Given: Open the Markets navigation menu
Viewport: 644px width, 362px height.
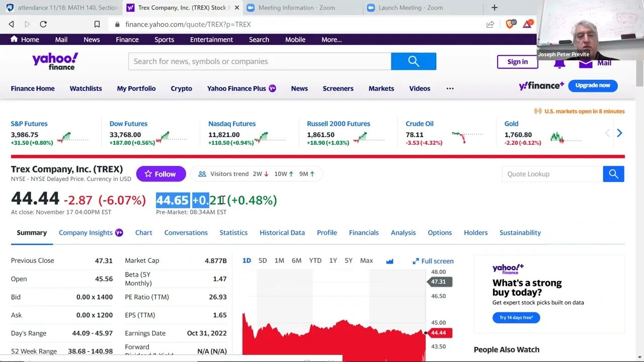Looking at the screenshot, I should pyautogui.click(x=381, y=88).
